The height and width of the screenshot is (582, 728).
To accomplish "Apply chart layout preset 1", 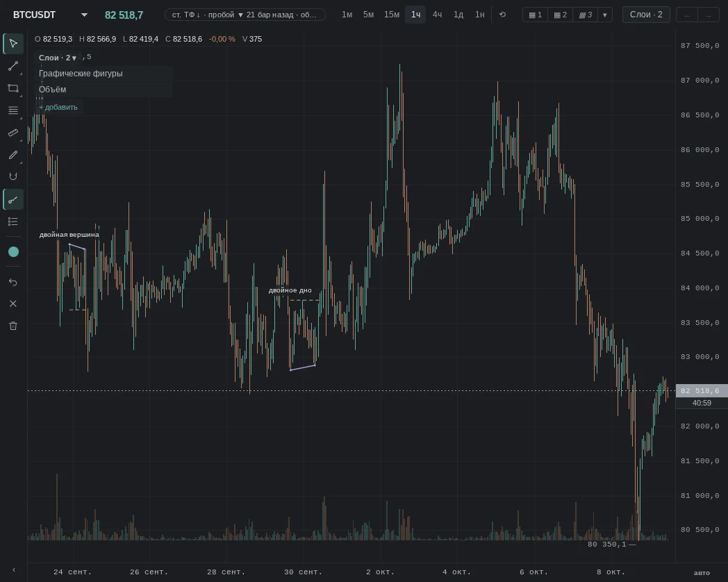I will tap(536, 15).
